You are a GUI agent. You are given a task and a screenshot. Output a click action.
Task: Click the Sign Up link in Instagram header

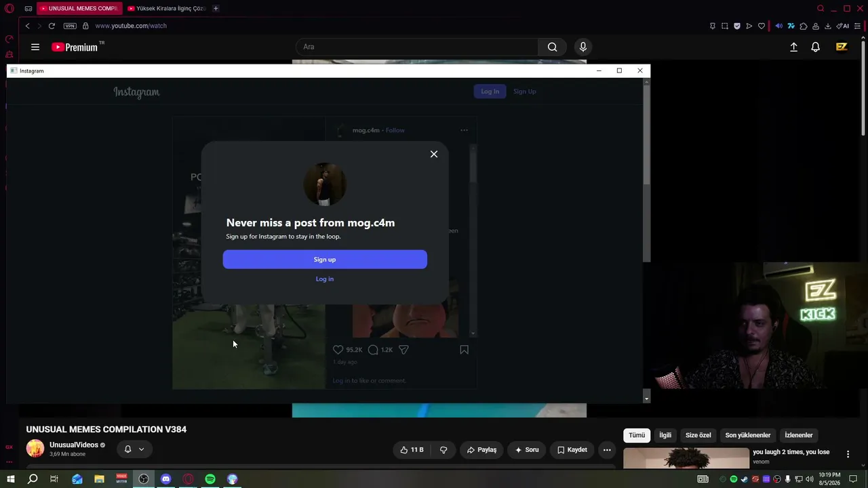tap(525, 91)
